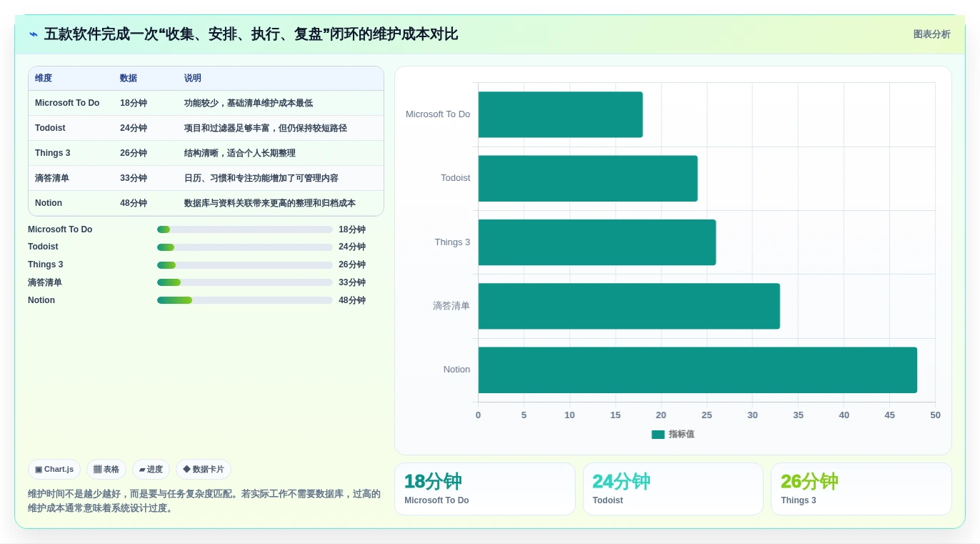Click the description starting 数据库与资料关联
The width and height of the screenshot is (980, 544).
pos(270,203)
